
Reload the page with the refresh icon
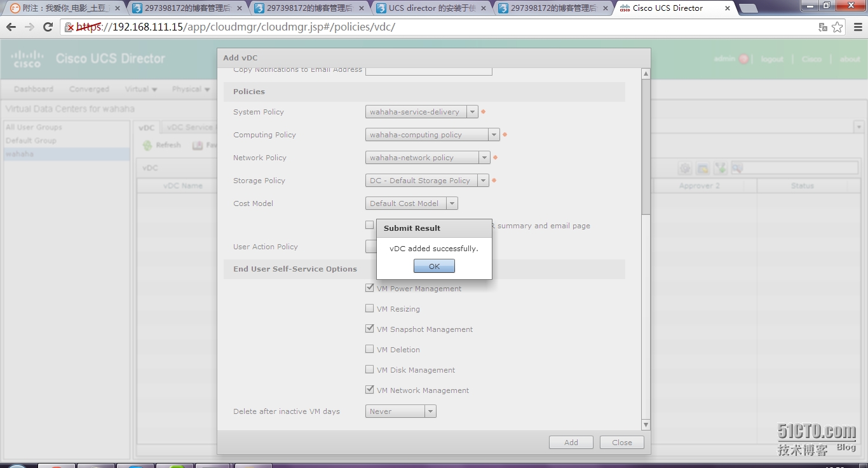48,27
